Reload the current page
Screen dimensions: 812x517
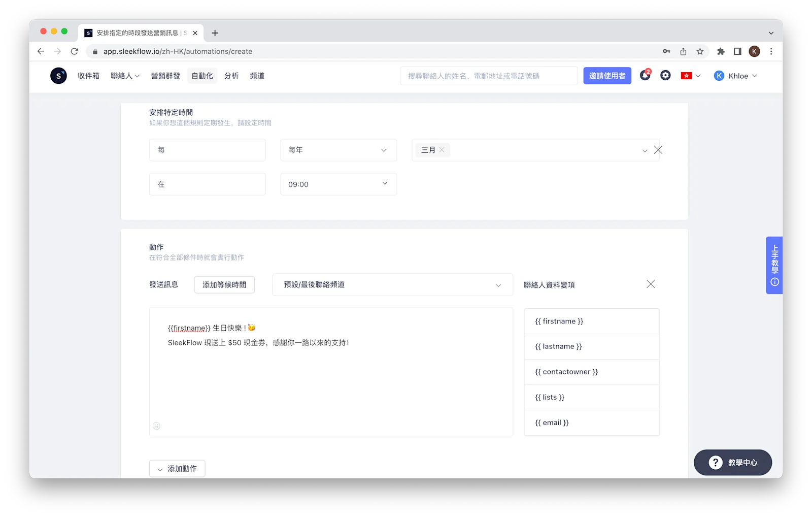75,51
